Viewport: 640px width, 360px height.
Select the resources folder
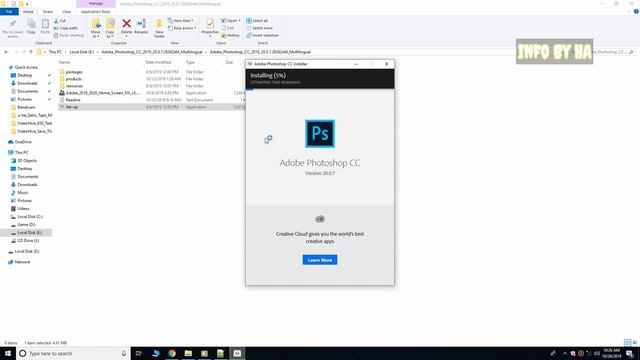[74, 86]
